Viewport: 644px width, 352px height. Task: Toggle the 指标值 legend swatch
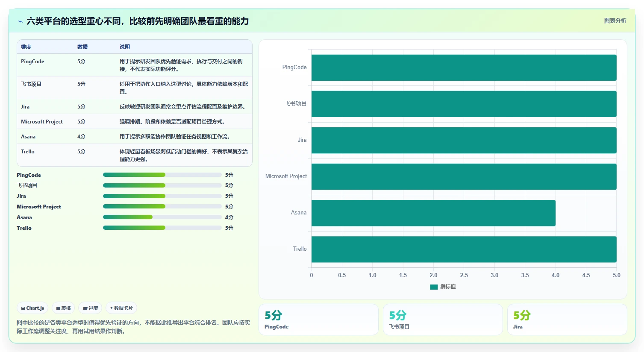pos(434,287)
